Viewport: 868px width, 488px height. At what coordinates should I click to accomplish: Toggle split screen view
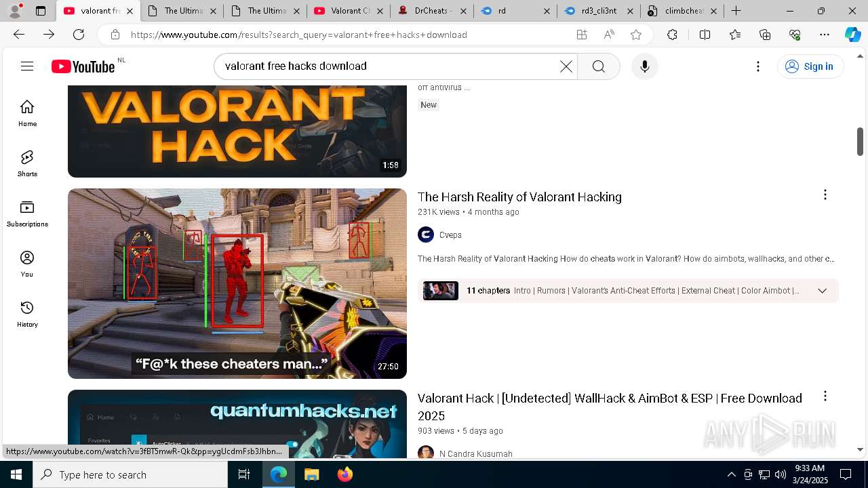point(705,35)
